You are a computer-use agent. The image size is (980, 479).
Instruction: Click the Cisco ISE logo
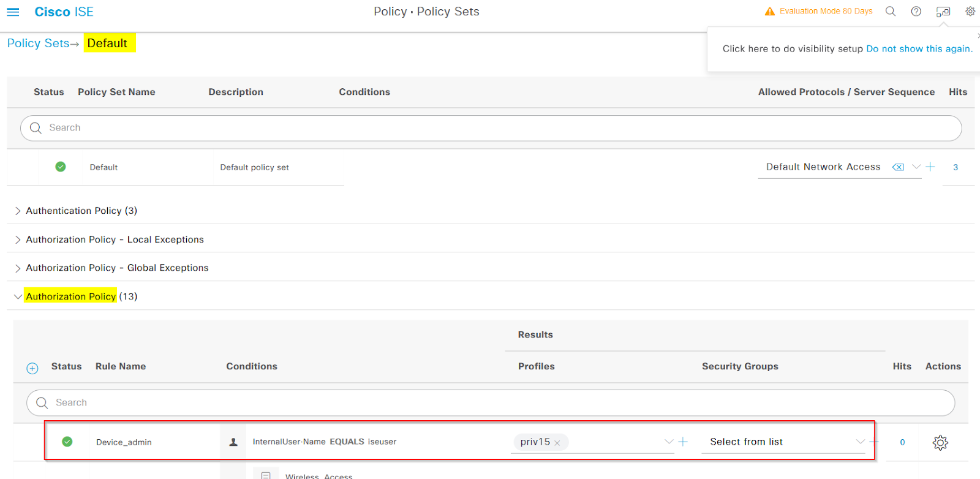(x=64, y=12)
